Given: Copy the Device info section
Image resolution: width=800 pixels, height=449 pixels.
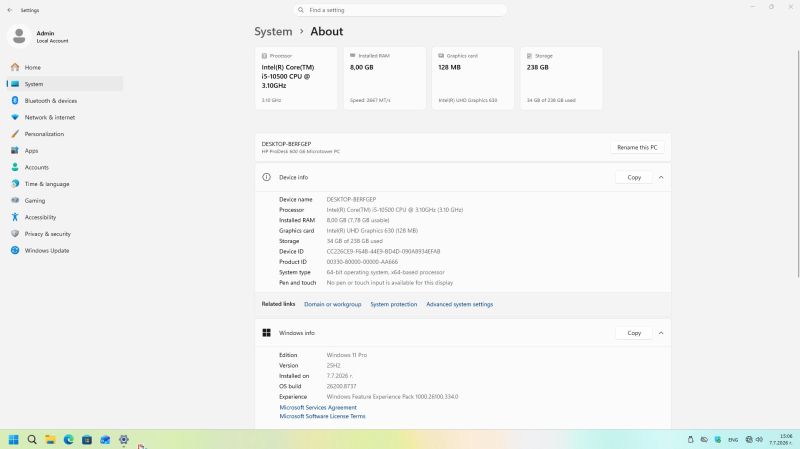Looking at the screenshot, I should coord(634,177).
